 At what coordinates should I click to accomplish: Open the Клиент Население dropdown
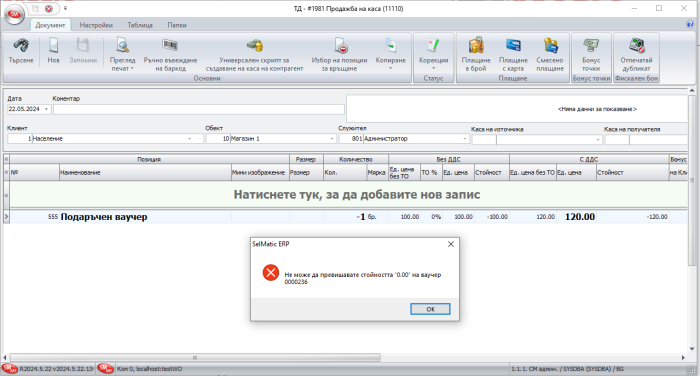pos(190,139)
